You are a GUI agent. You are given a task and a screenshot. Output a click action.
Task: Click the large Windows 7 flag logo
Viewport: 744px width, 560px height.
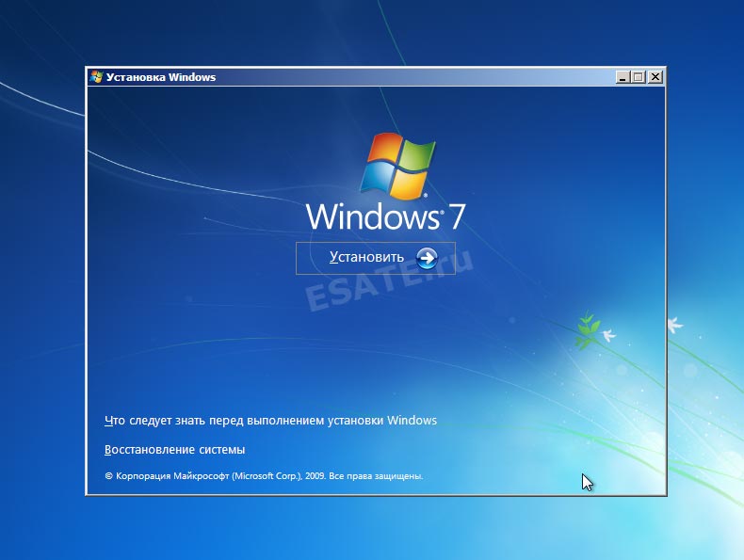[397, 166]
